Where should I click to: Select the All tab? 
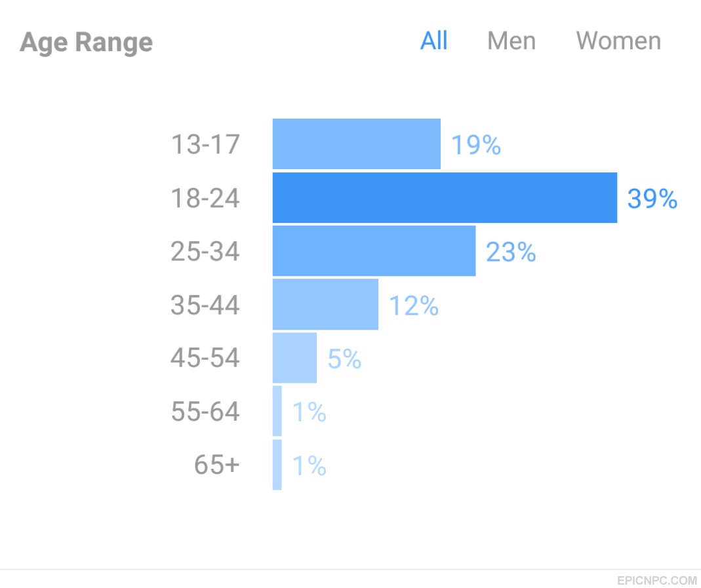pos(433,41)
